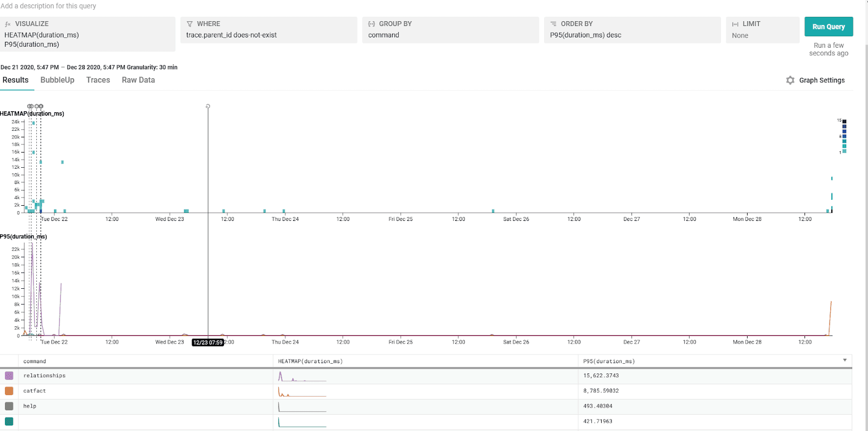Click the WHERE filter funnel icon
The width and height of the screenshot is (868, 431).
(x=190, y=24)
